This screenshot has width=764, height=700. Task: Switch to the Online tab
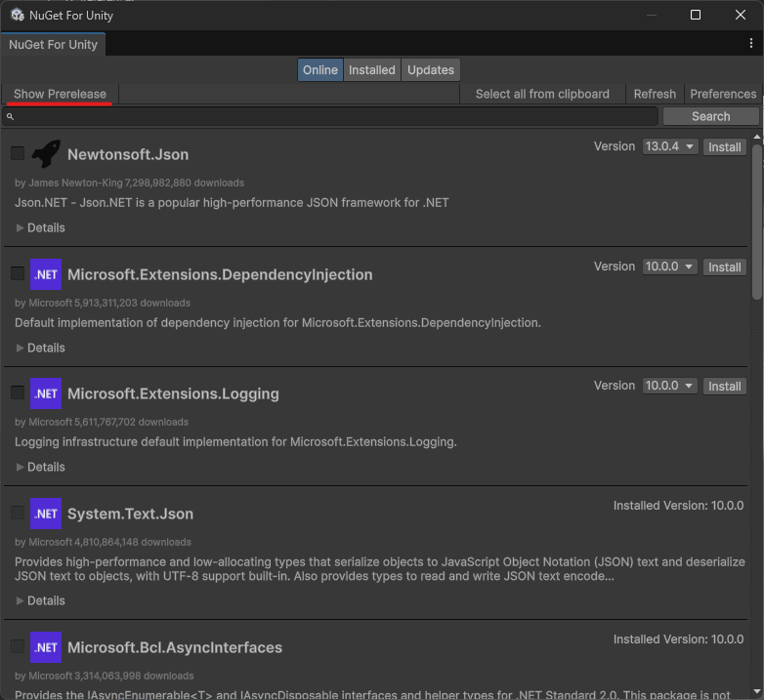tap(320, 70)
